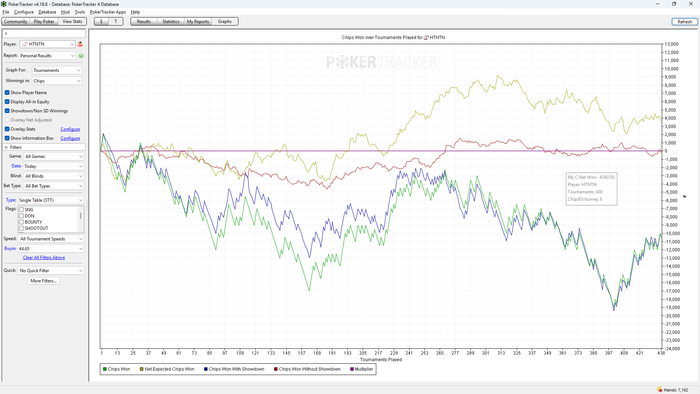The width and height of the screenshot is (700, 394).
Task: Toggle Show Player Name checkbox
Action: tap(7, 92)
